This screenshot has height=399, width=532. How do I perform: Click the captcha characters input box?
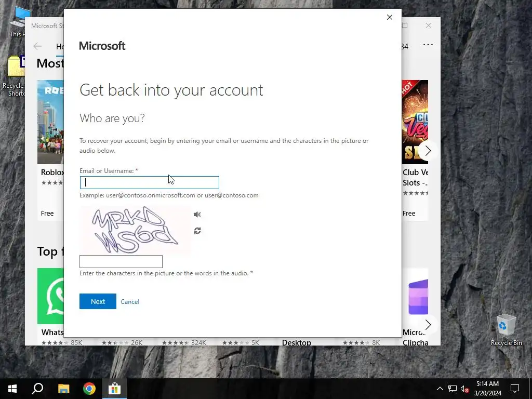point(121,262)
